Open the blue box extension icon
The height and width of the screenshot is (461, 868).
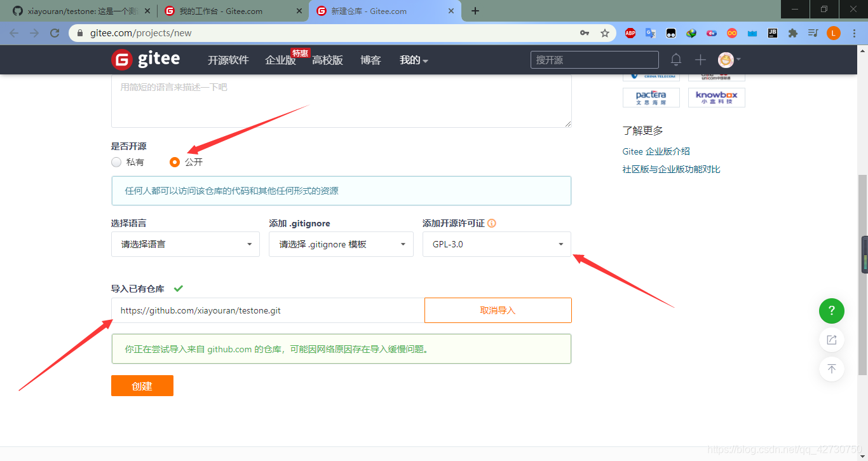pos(752,33)
